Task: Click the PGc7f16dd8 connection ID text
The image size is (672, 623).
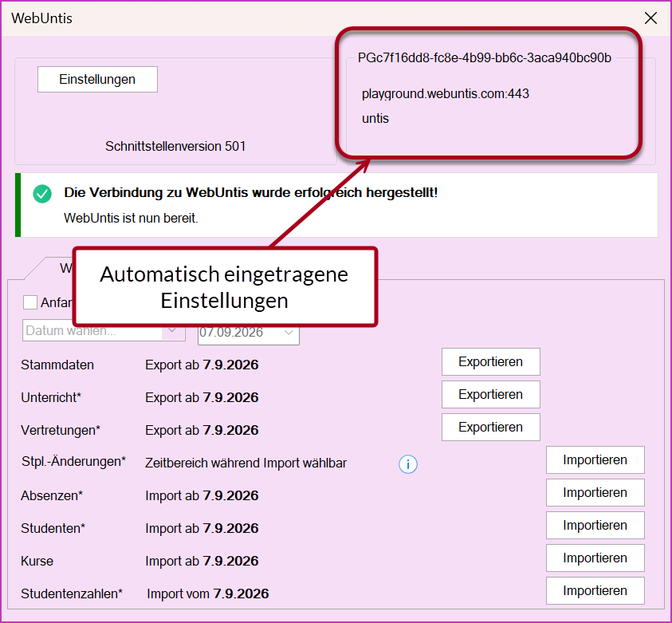Action: (x=485, y=58)
